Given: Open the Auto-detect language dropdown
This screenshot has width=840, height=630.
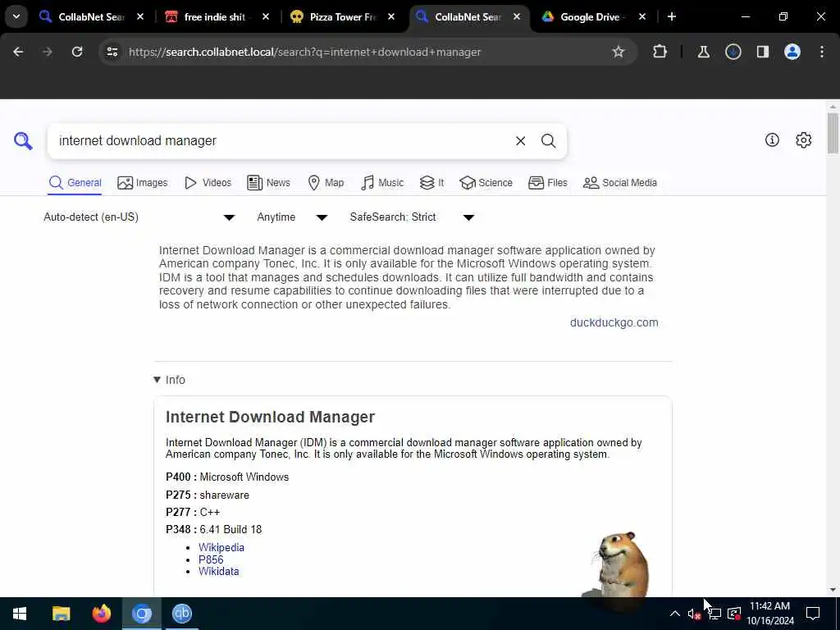Looking at the screenshot, I should [x=139, y=217].
